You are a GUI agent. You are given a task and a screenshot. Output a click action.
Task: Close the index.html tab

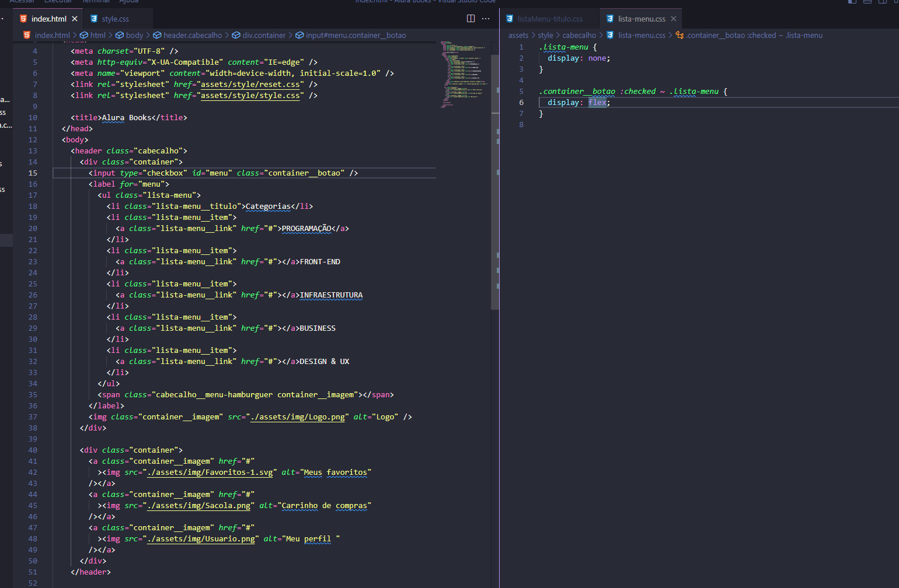[75, 19]
